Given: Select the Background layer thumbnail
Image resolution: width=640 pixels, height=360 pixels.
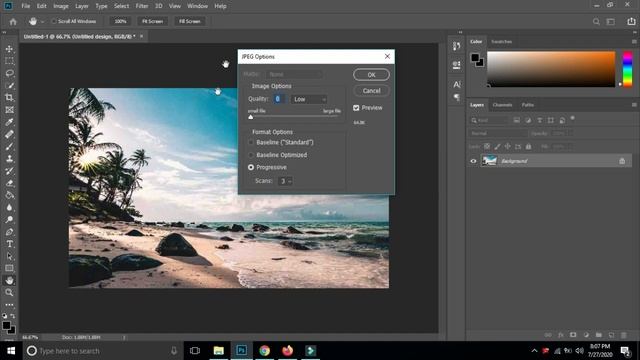Looking at the screenshot, I should tap(489, 161).
